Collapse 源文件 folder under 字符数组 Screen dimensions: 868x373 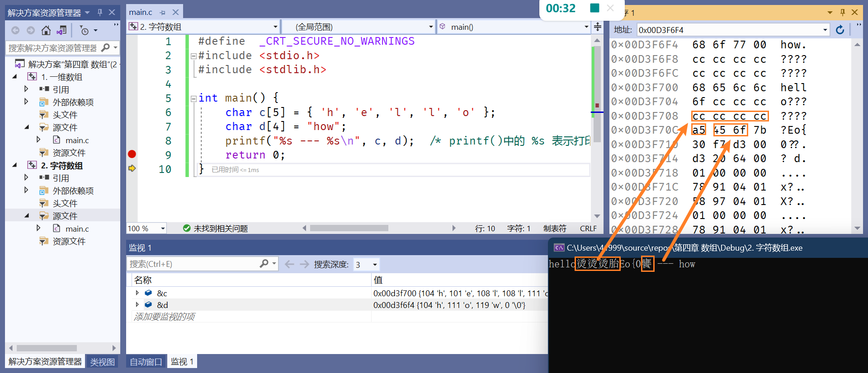click(27, 216)
